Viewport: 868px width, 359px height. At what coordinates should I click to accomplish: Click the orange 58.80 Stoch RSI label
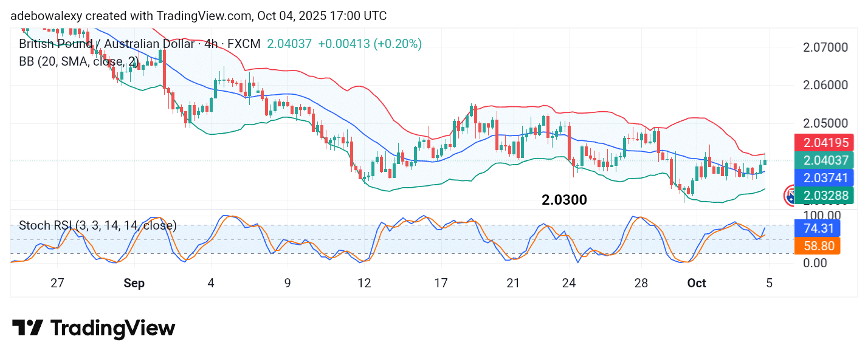click(817, 245)
